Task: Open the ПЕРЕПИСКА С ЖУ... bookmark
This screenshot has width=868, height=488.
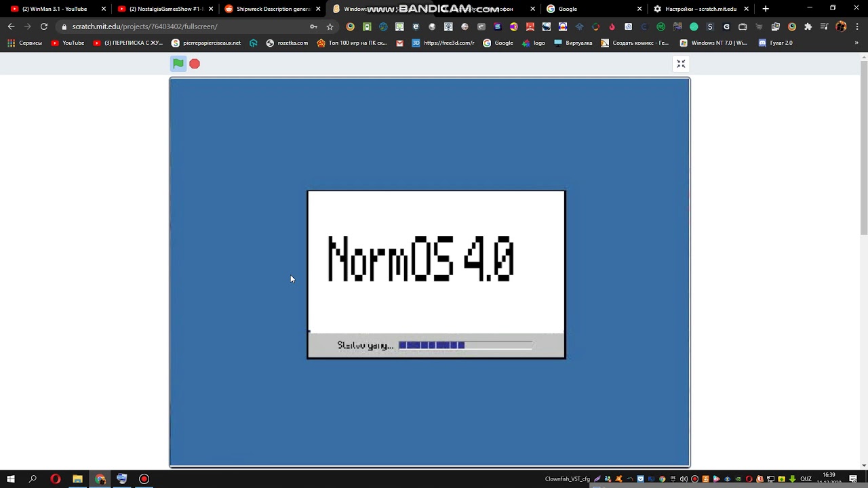Action: pyautogui.click(x=128, y=43)
